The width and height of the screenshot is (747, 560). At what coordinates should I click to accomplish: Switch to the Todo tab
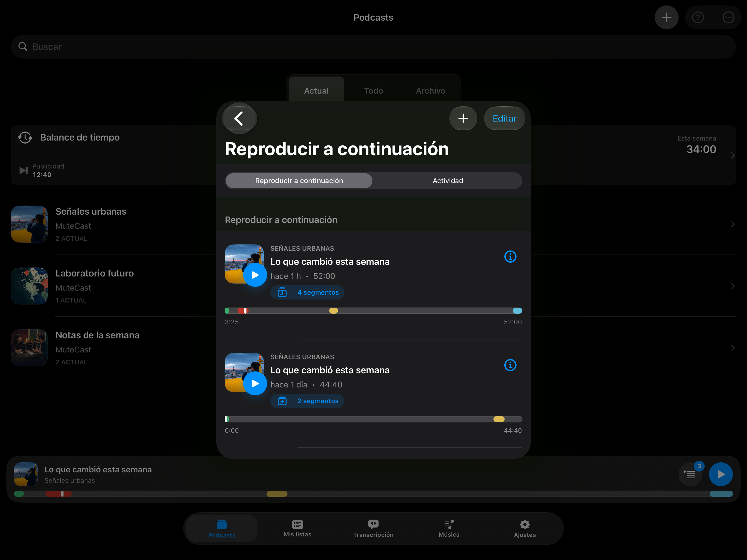tap(373, 90)
